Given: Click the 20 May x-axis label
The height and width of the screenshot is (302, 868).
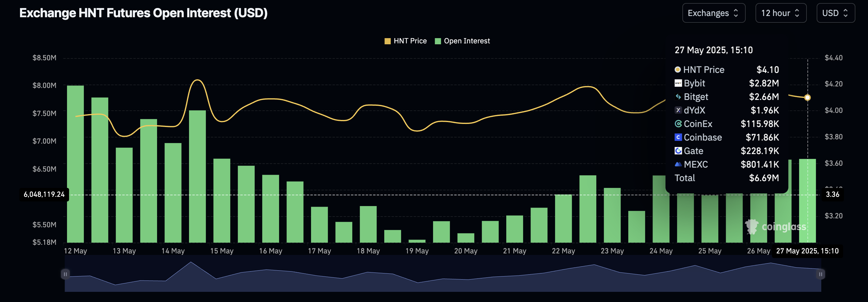Looking at the screenshot, I should click(466, 251).
